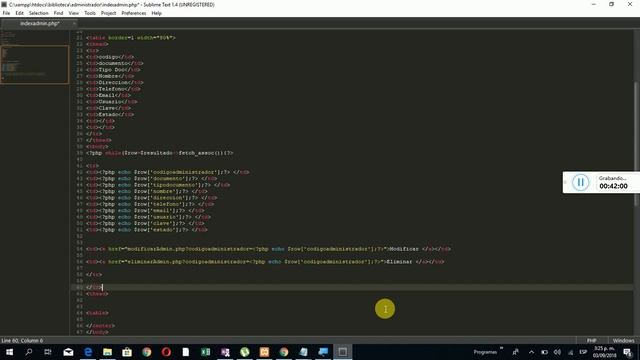The height and width of the screenshot is (360, 640).
Task: Click the line with modificarAdmin.php link code
Action: pyautogui.click(x=268, y=249)
